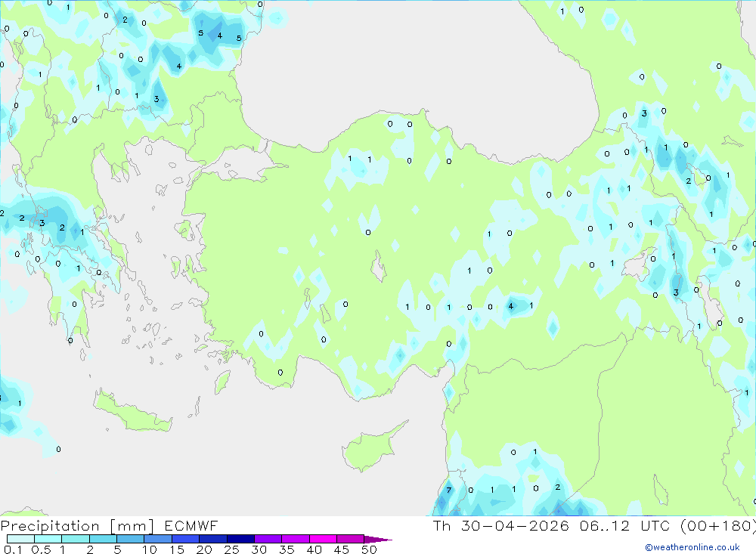Click the legend label '15'
Viewport: 756px width, 554px height.
(177, 549)
